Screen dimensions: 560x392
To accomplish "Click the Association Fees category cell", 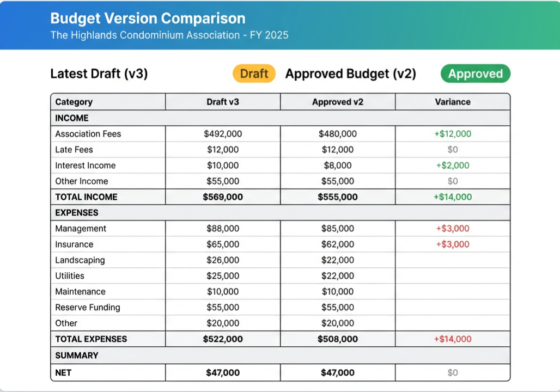I will tap(88, 133).
